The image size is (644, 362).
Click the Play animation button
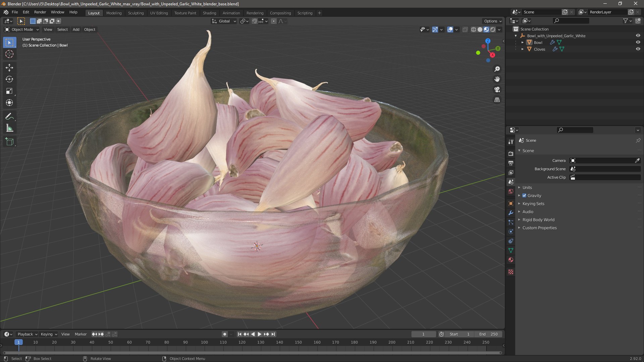[259, 334]
